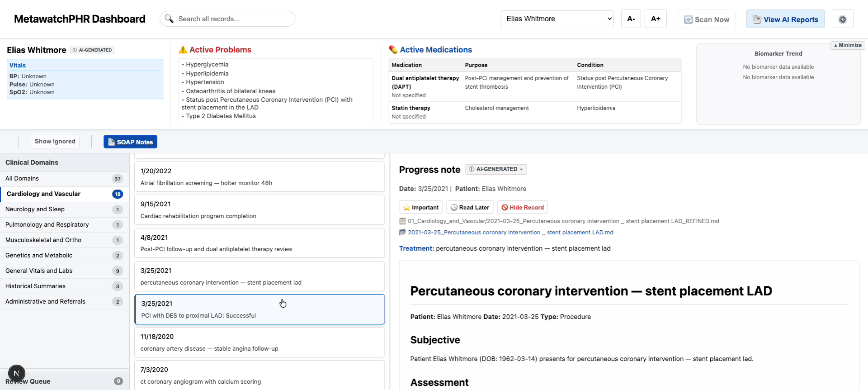Select Historical Summaries domain
The height and width of the screenshot is (390, 868).
pyautogui.click(x=64, y=286)
